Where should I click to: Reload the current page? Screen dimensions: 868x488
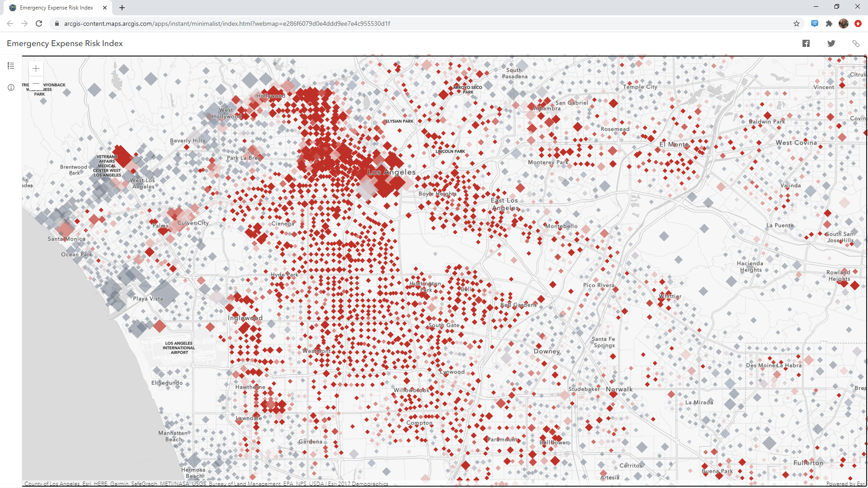pos(39,23)
